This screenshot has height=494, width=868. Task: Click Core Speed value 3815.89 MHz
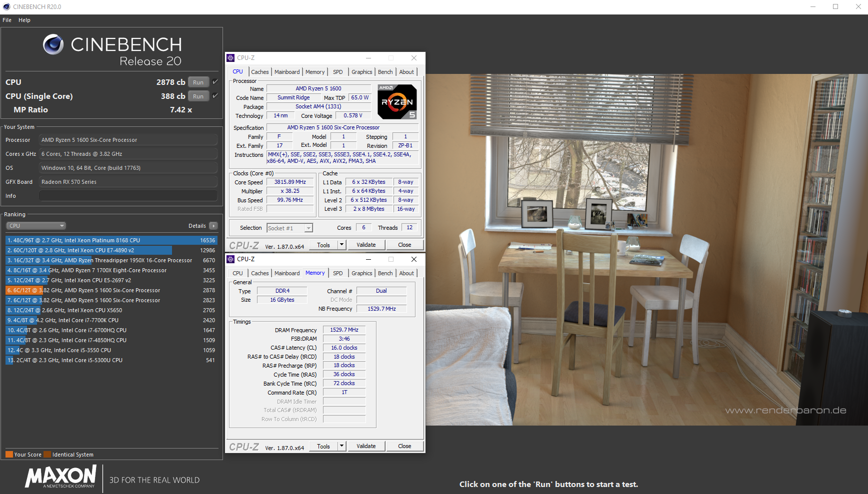tap(290, 182)
